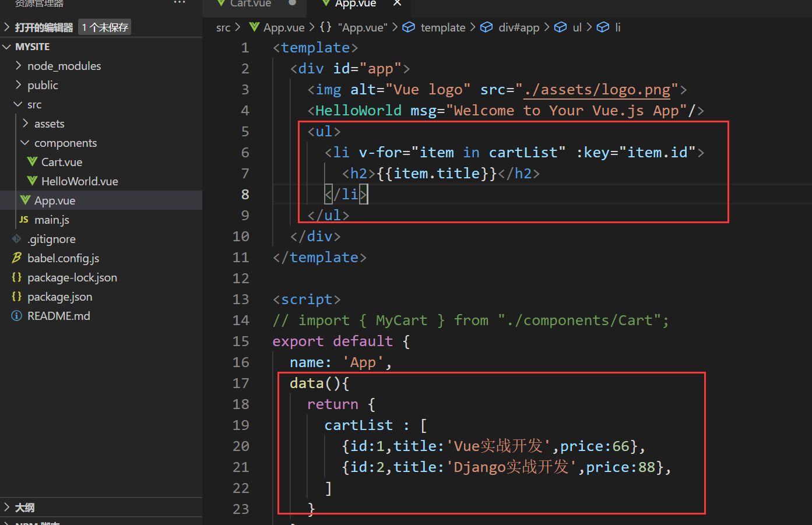Viewport: 812px width, 525px height.
Task: Click the Babel icon next to babel.config.js
Action: (17, 258)
